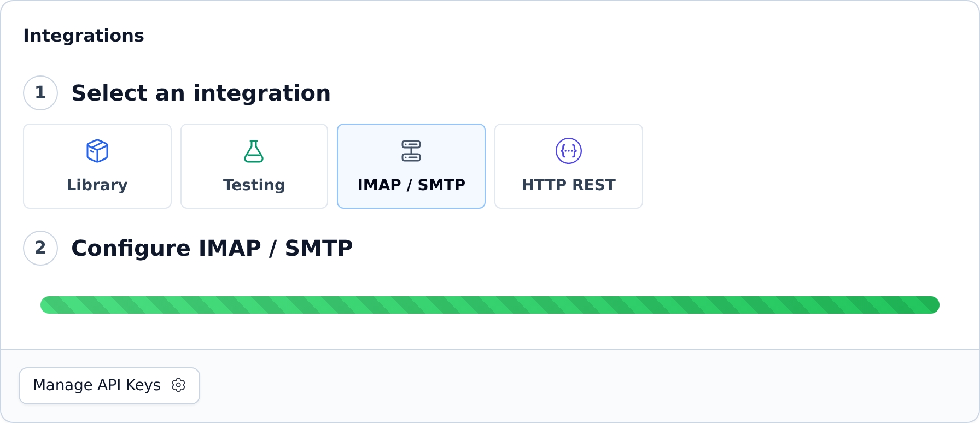
Task: Click the green Testing flask icon
Action: coord(254,151)
